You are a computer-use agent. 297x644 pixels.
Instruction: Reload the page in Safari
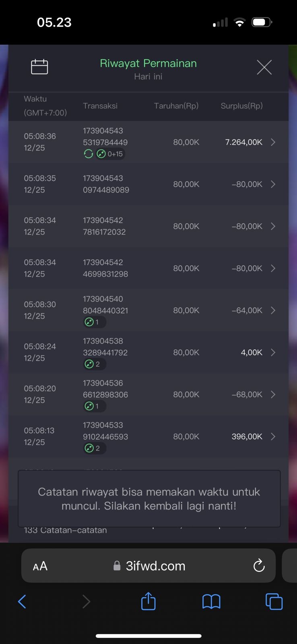tap(259, 566)
